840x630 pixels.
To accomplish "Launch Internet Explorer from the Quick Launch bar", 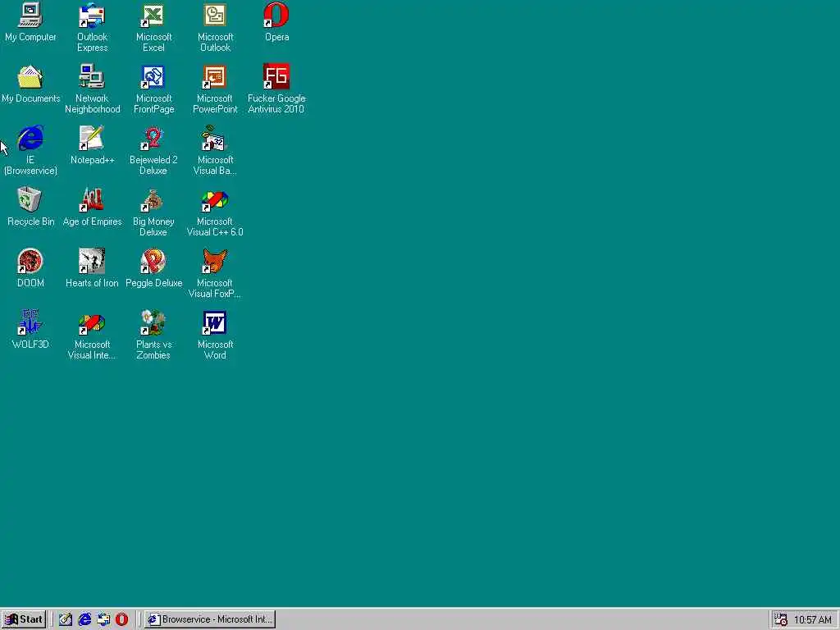I will (x=84, y=619).
